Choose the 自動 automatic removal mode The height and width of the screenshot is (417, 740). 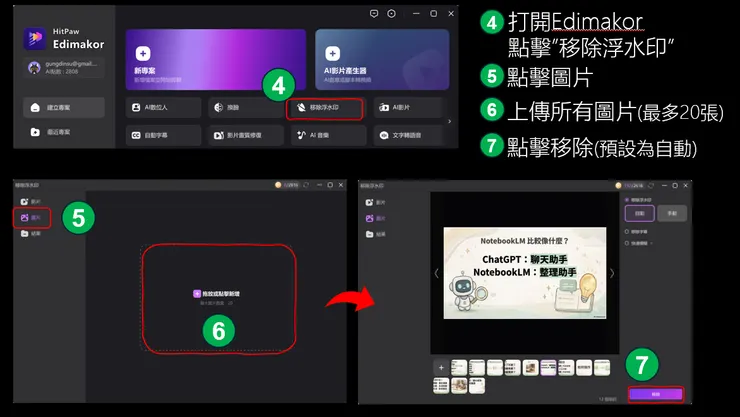pos(639,213)
